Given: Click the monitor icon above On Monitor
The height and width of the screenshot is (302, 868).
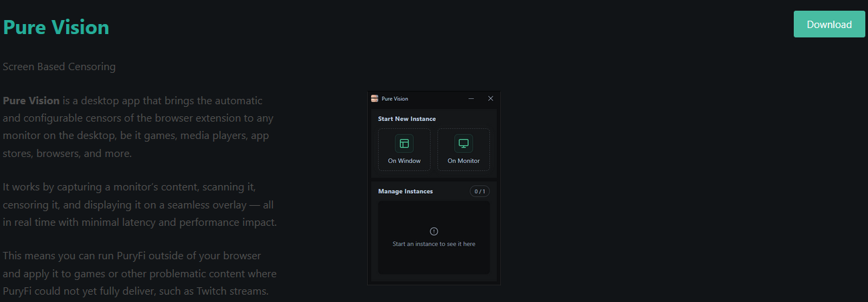Looking at the screenshot, I should (x=463, y=144).
